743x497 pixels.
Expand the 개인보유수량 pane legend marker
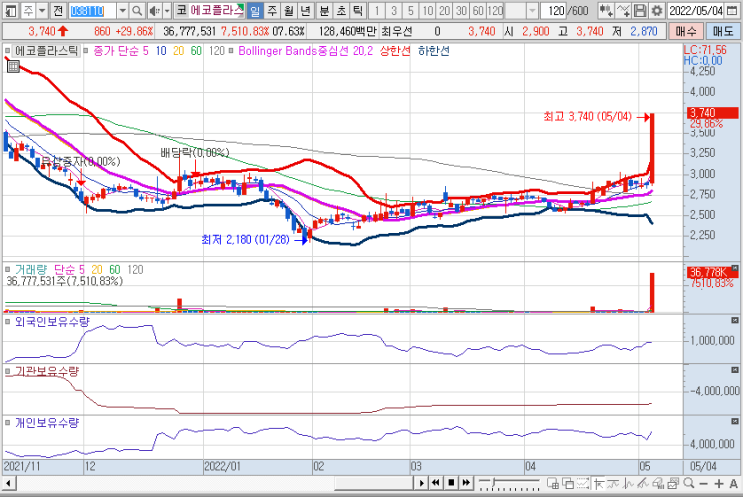(x=8, y=423)
